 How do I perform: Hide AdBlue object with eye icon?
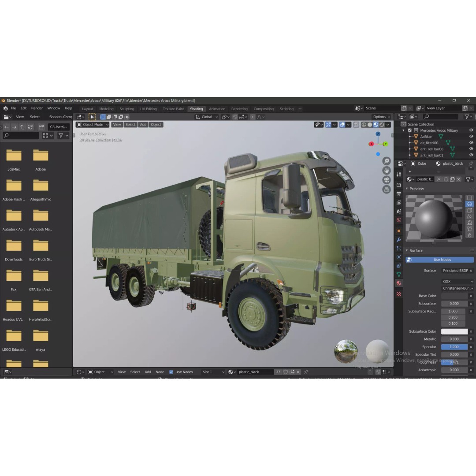coord(471,136)
